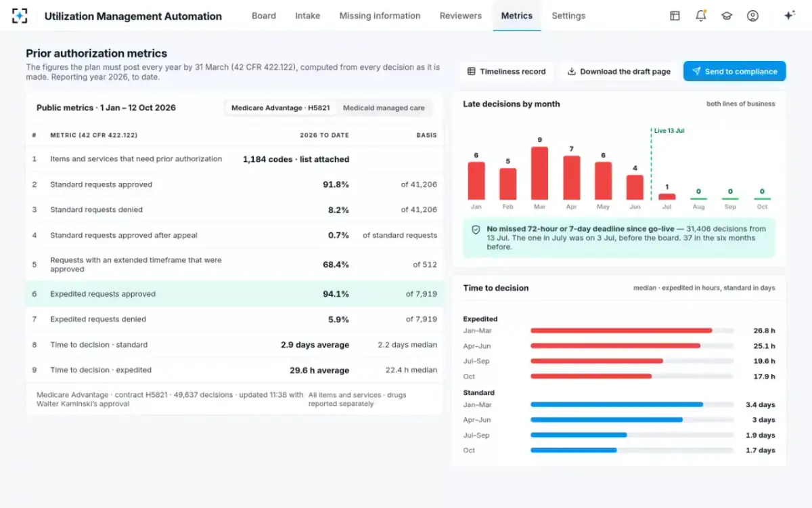Click the Utilization Management Automation logo icon
812x508 pixels.
pyautogui.click(x=20, y=16)
